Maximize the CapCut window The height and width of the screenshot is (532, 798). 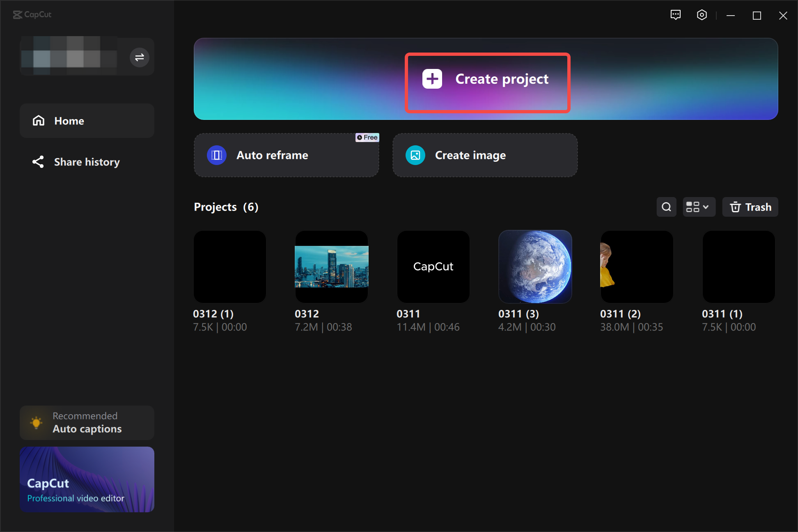coord(757,16)
